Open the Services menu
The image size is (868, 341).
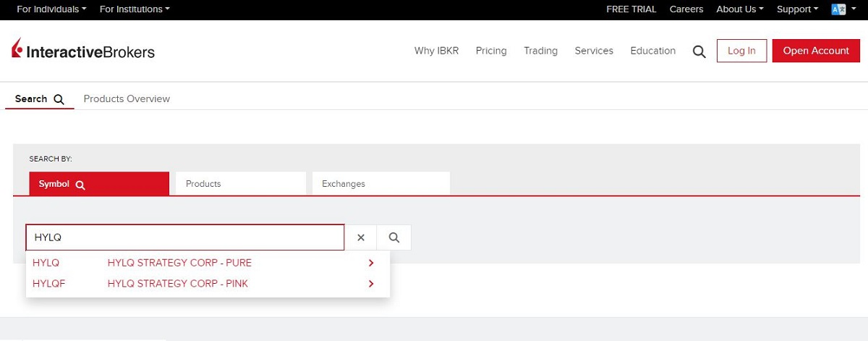point(594,51)
